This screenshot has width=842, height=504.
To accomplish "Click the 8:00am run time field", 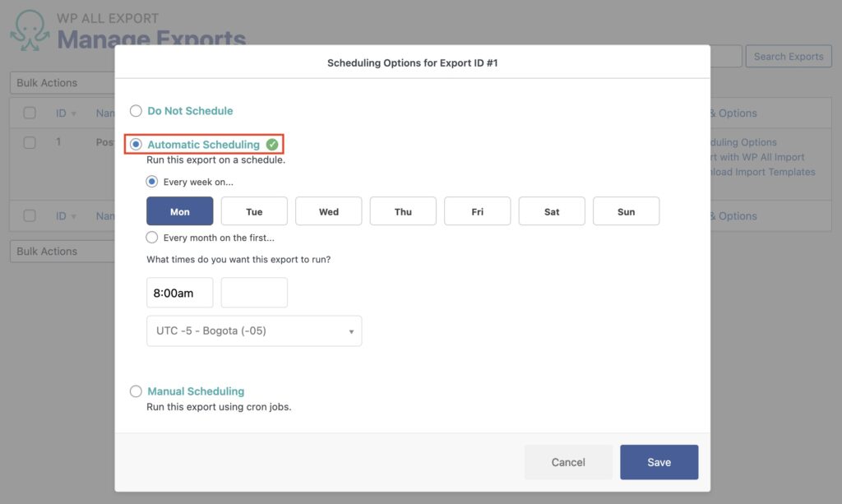I will [179, 292].
